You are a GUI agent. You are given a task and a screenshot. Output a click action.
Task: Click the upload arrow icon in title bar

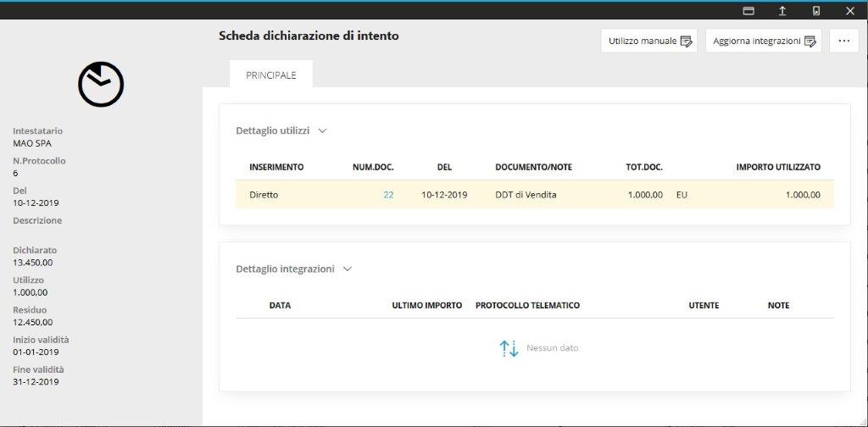(x=782, y=10)
